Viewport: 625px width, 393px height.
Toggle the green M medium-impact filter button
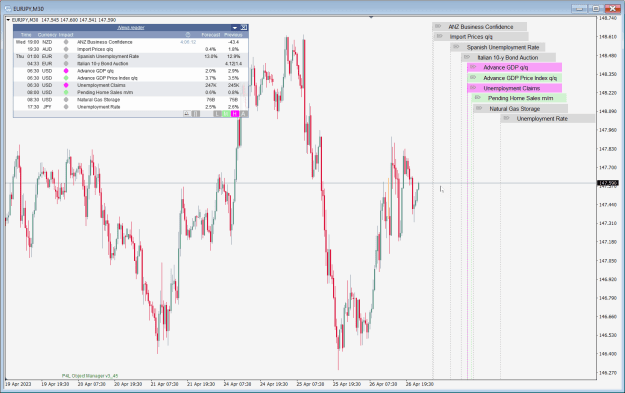[226, 114]
